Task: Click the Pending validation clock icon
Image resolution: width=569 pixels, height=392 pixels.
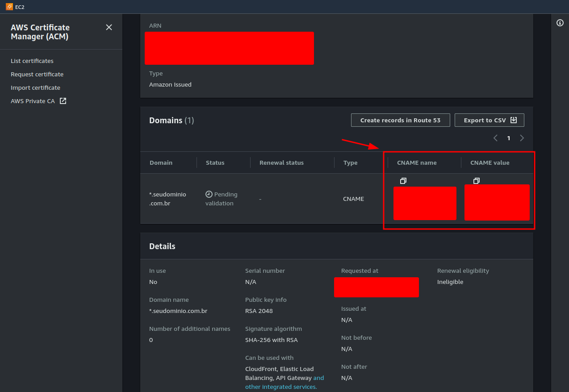Action: coord(209,194)
